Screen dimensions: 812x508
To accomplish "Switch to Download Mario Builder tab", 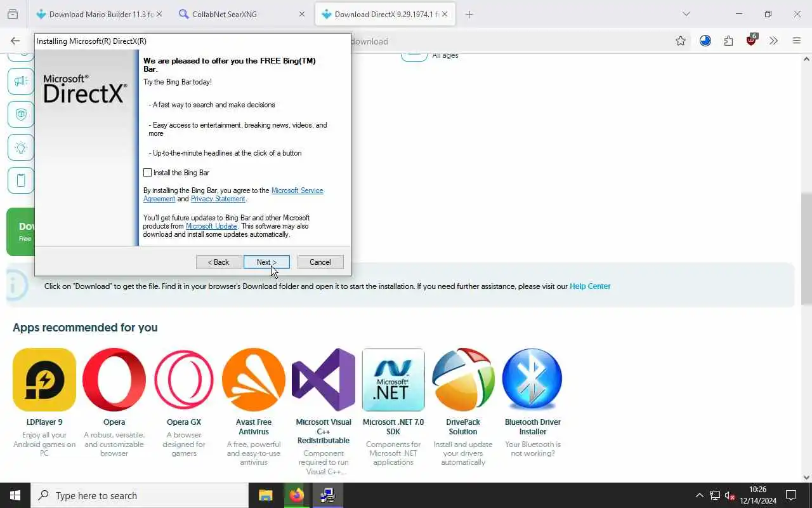I will point(100,14).
